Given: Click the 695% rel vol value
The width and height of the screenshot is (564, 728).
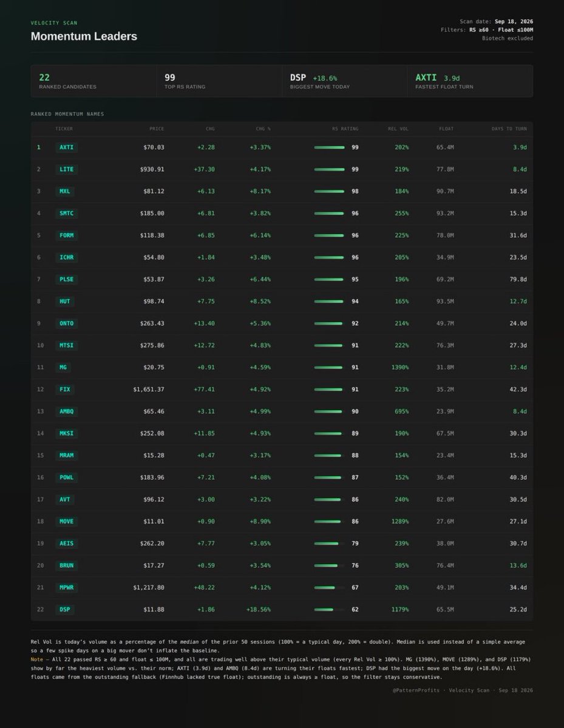Looking at the screenshot, I should tap(402, 411).
